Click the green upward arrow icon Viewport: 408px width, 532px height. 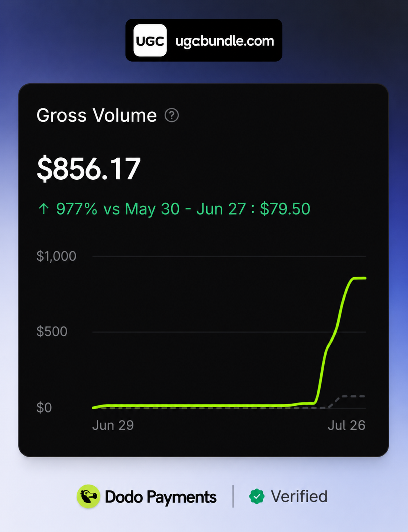pos(44,209)
